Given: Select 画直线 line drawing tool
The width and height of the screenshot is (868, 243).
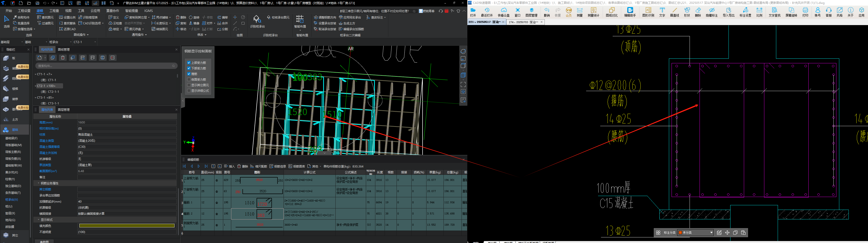Looking at the screenshot, I should 674,12.
